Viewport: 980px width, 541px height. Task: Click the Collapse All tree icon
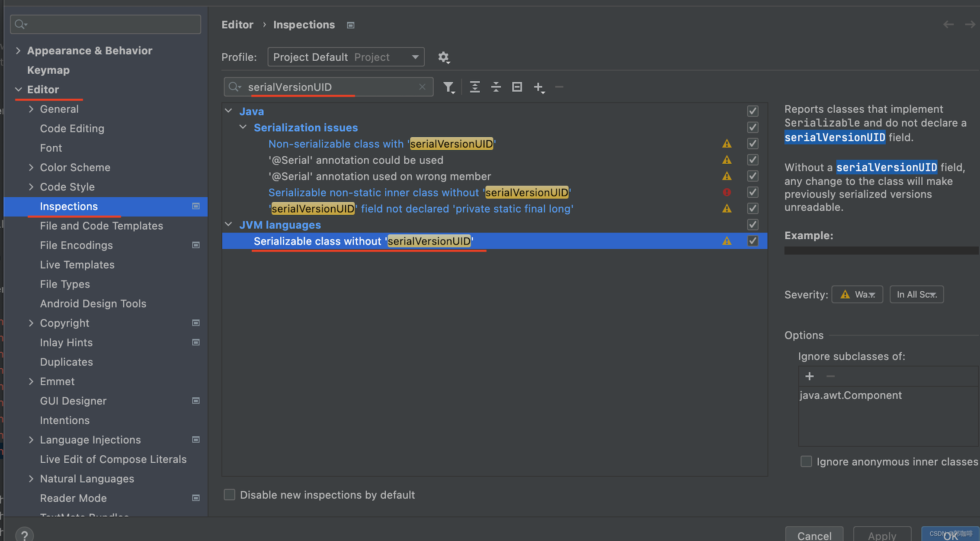(x=496, y=87)
